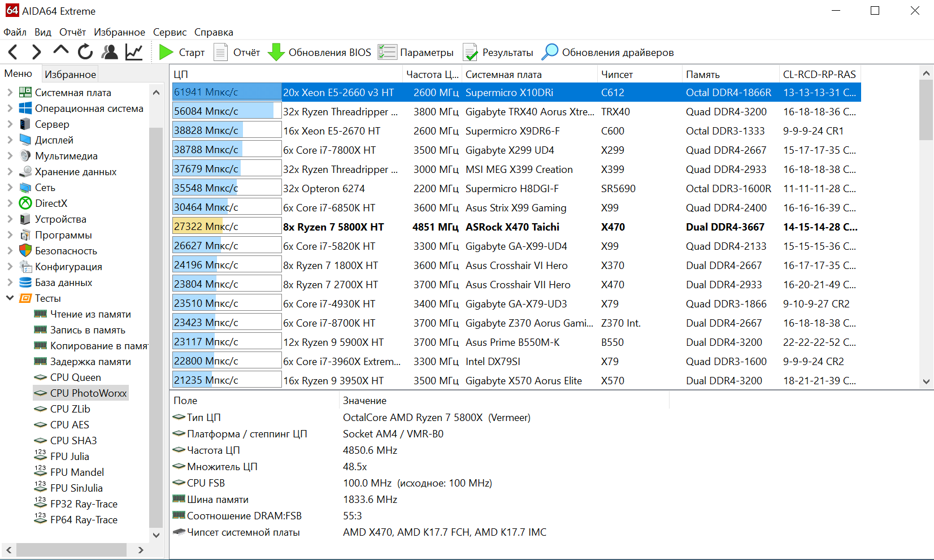Select the Сеть network icon
The height and width of the screenshot is (560, 934).
(25, 187)
